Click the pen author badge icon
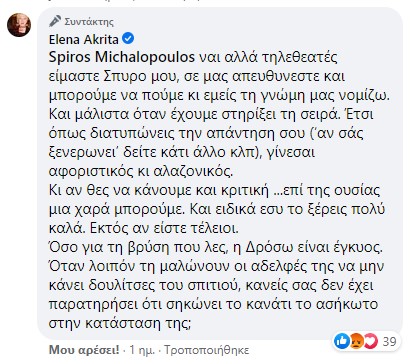Viewport: 412px width, 364px height. tap(55, 21)
